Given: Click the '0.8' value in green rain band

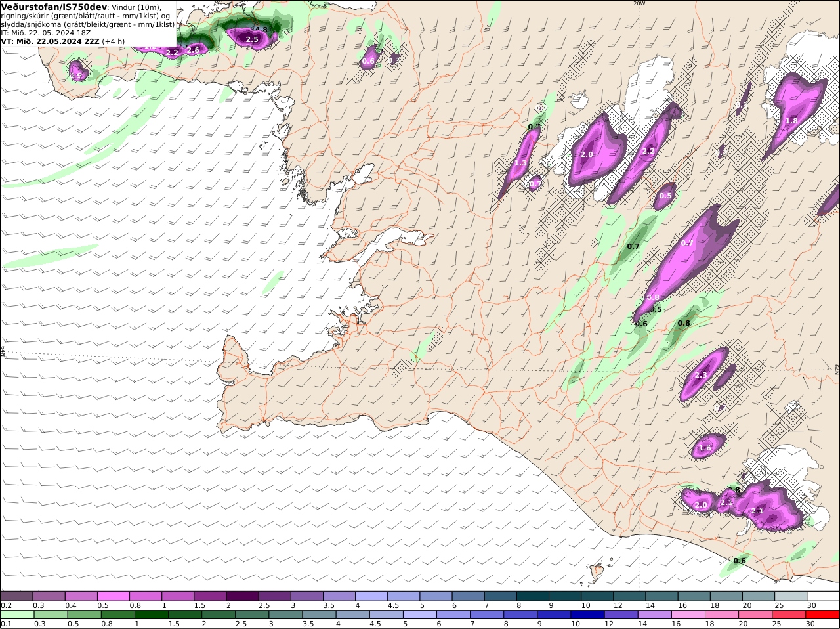Looking at the screenshot, I should tap(684, 323).
